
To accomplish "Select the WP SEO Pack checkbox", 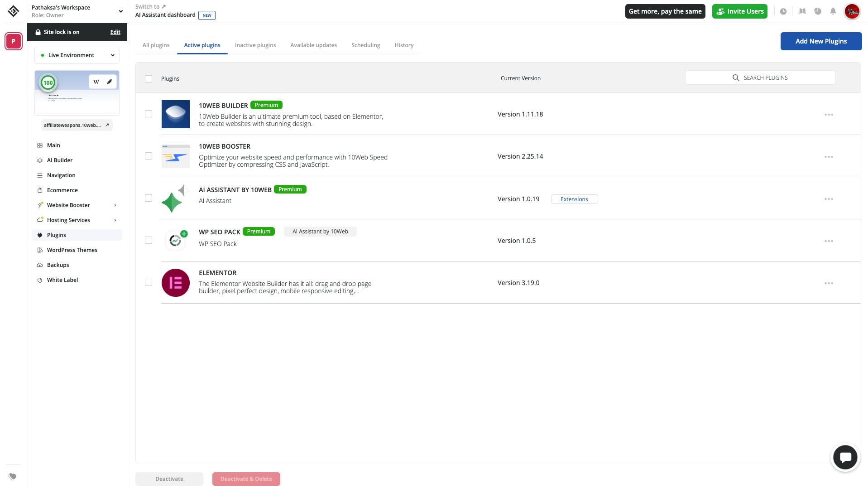I will pyautogui.click(x=149, y=240).
